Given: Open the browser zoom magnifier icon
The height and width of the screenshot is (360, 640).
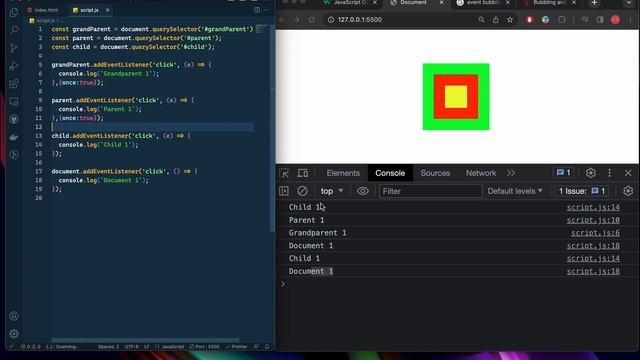Looking at the screenshot, I should [481, 20].
